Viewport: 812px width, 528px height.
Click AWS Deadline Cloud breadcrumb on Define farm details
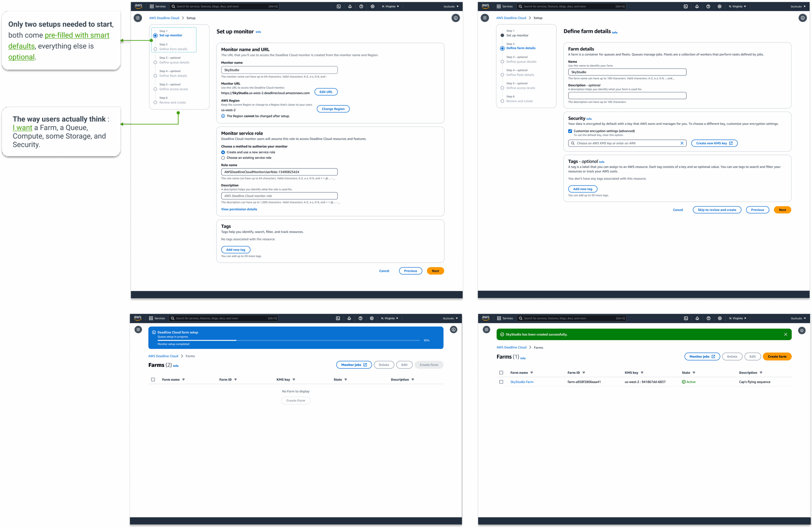pyautogui.click(x=511, y=18)
